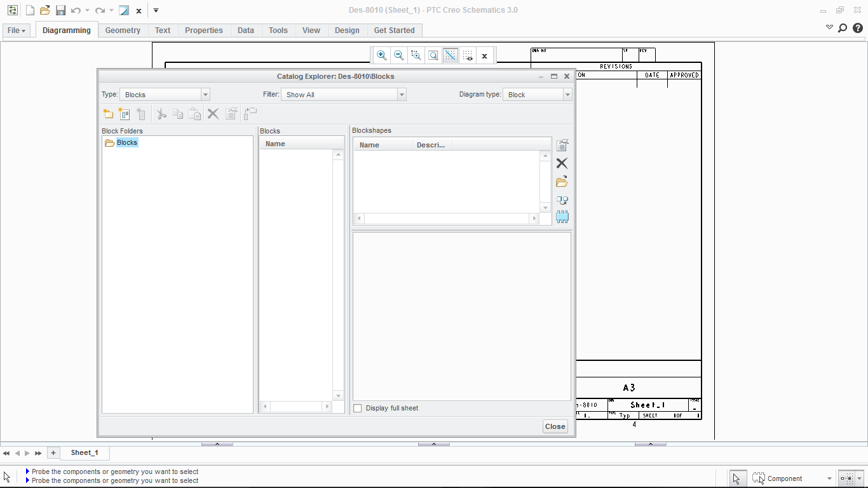Add a new sheet with the plus button

pos(53,453)
